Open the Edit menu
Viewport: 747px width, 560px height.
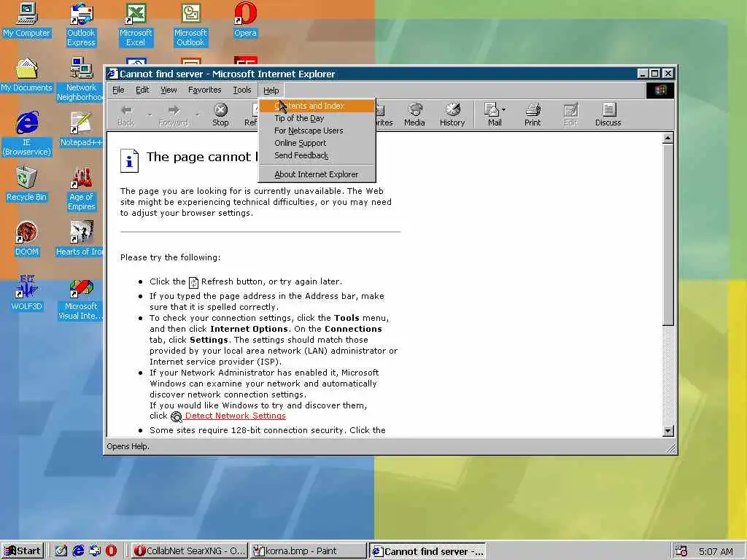142,90
